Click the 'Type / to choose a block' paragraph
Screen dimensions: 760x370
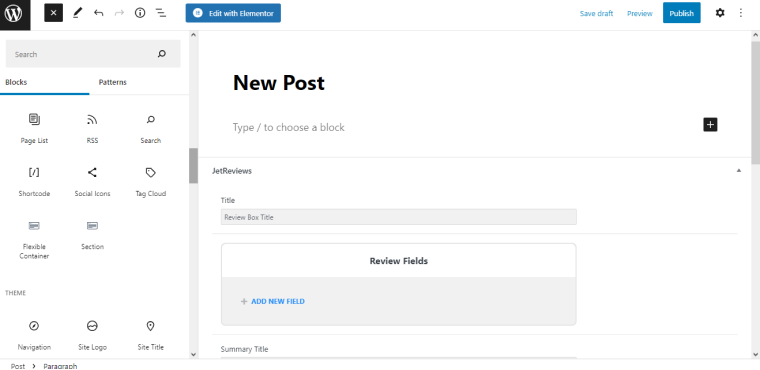pos(288,127)
